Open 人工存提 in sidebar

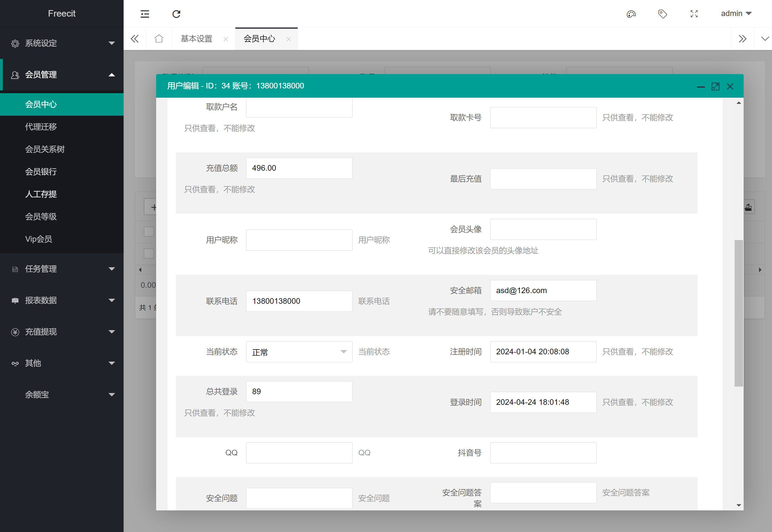click(62, 194)
